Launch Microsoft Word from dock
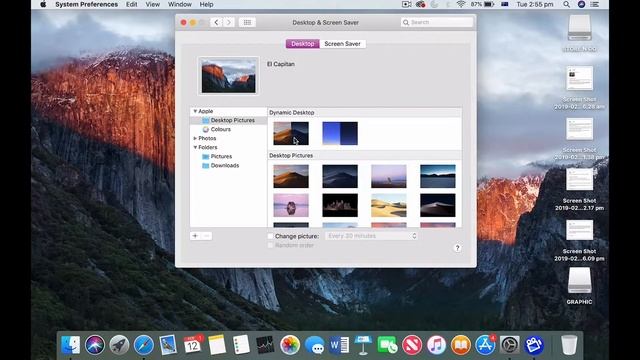640x360 pixels. (339, 345)
